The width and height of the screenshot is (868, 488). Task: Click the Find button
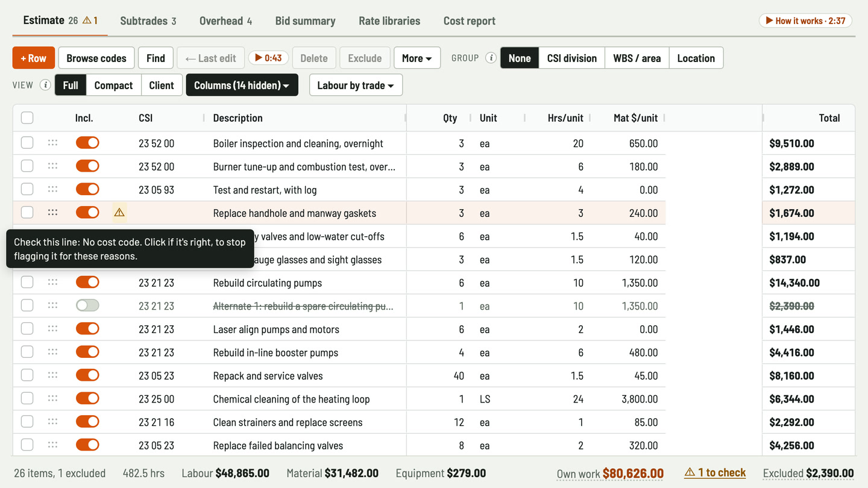pyautogui.click(x=156, y=58)
